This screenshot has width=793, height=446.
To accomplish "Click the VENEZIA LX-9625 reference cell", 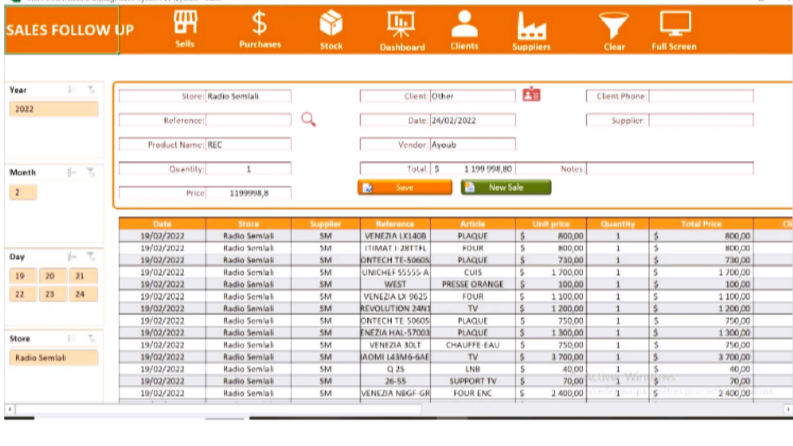I will click(395, 296).
